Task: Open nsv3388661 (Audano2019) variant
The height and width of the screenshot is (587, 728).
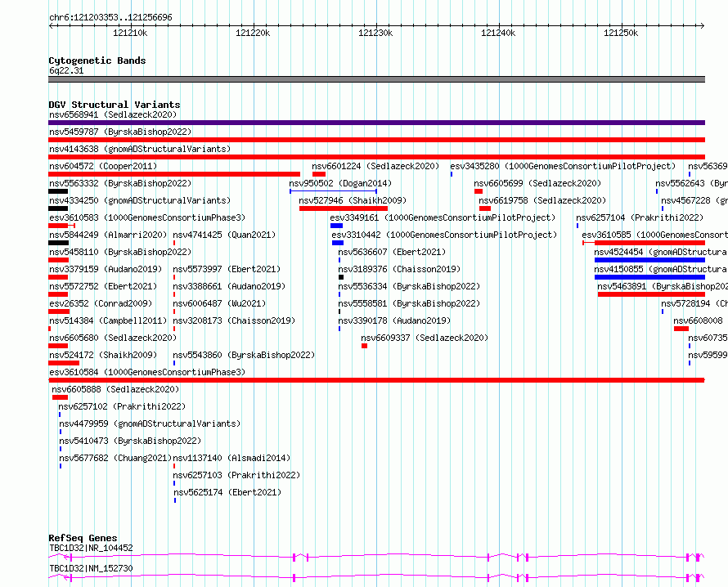Action: click(x=229, y=286)
